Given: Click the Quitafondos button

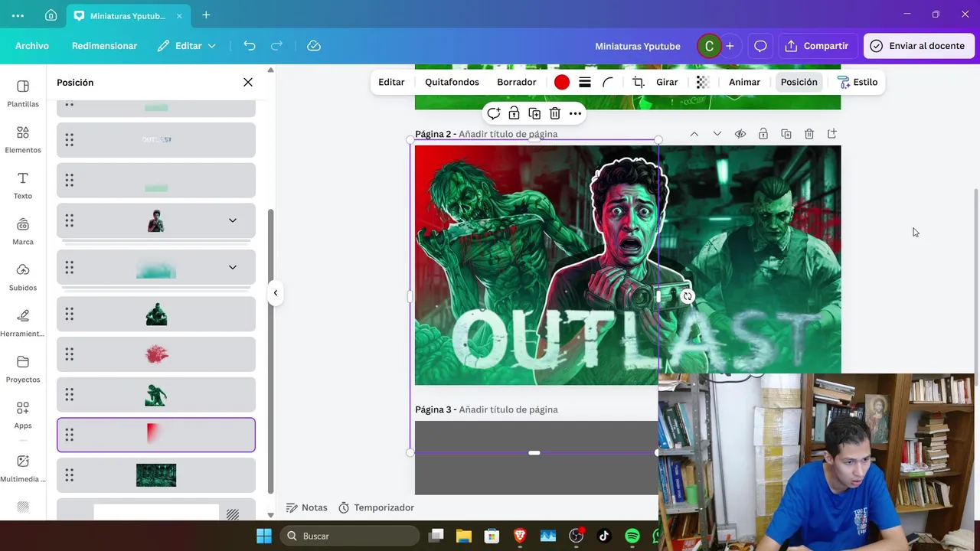Looking at the screenshot, I should click(x=452, y=82).
